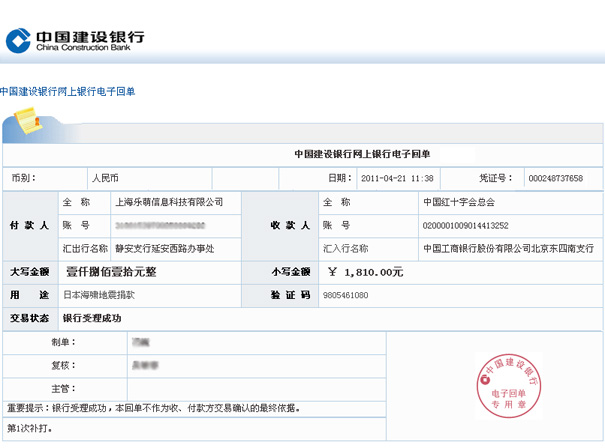Select the numeric amount ¥ 1,810.00元
This screenshot has width=605, height=448.
point(365,272)
